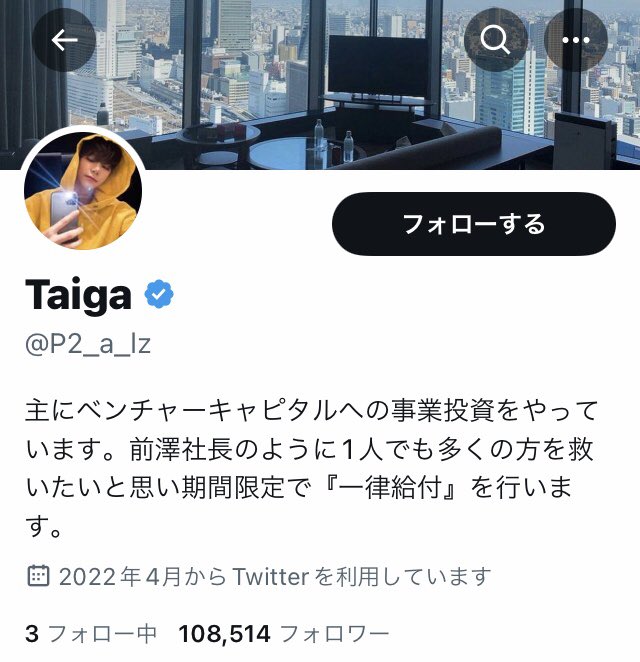Click 前澤社長 mention in the bio

click(181, 448)
